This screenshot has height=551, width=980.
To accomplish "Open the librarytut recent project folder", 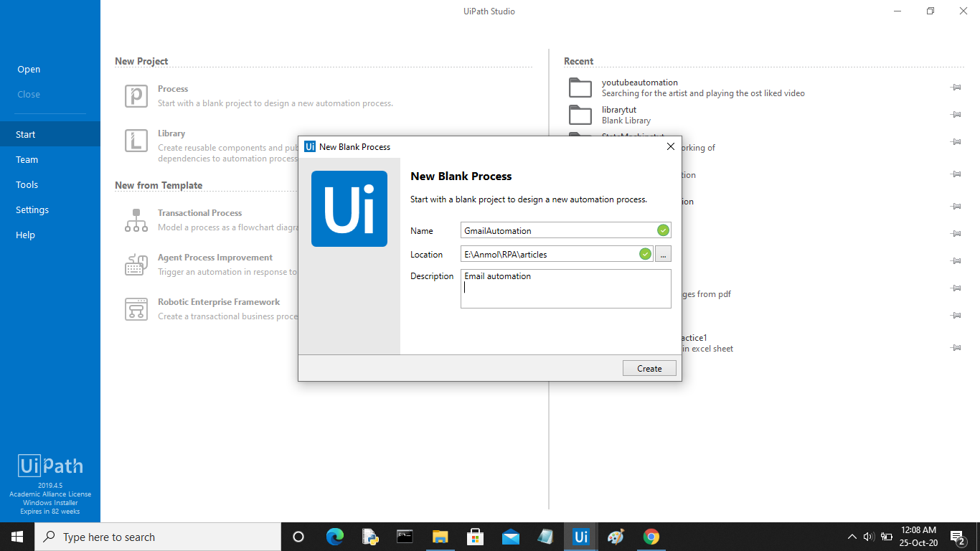I will [x=580, y=115].
